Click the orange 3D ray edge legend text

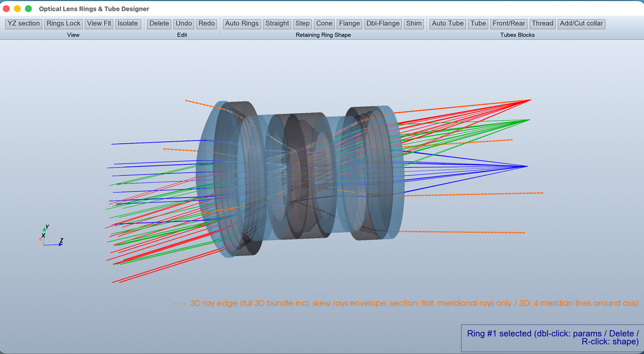click(x=406, y=304)
